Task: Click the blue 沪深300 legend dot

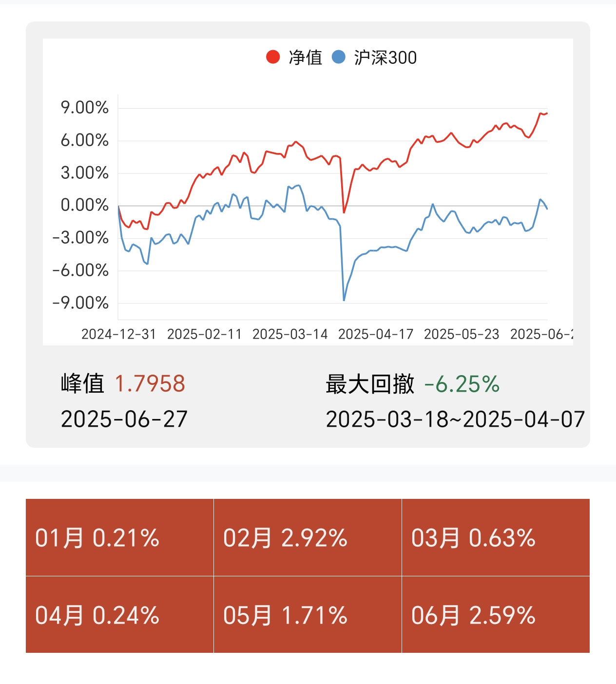Action: click(338, 57)
